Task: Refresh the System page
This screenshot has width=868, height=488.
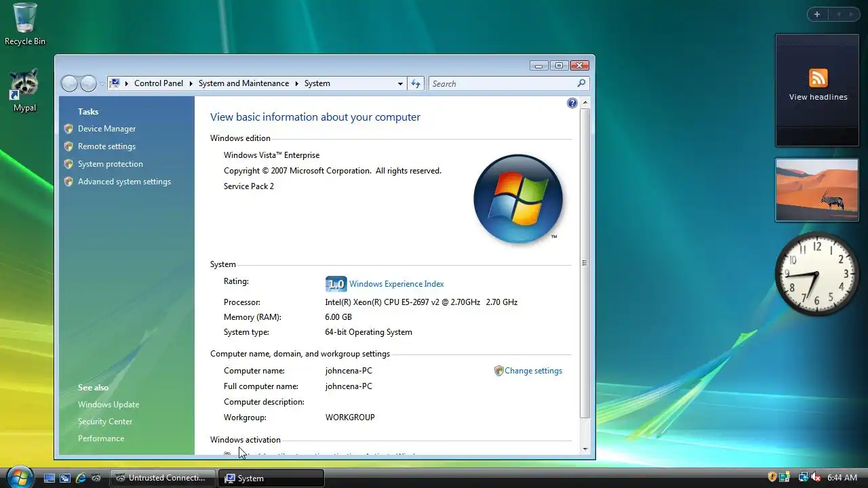Action: click(x=416, y=83)
